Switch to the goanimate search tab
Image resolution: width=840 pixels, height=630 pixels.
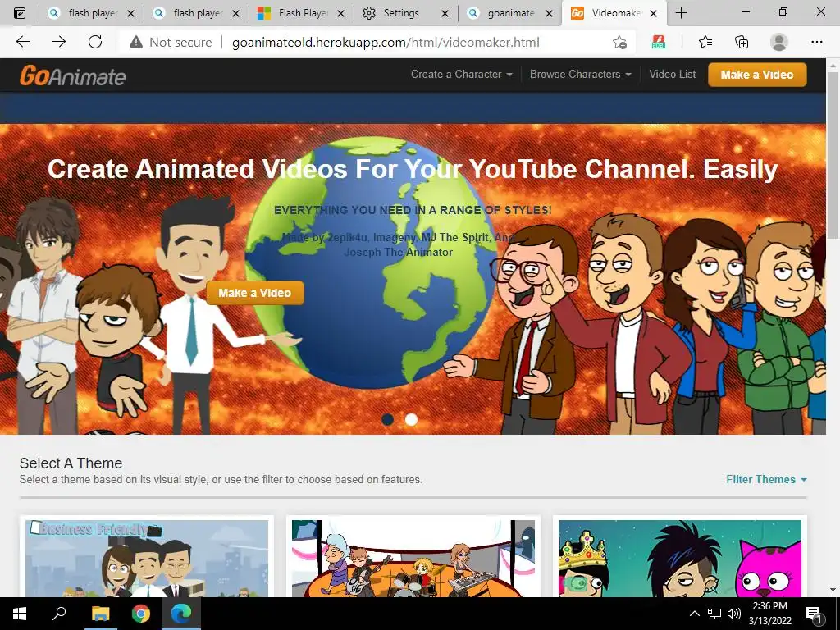coord(510,13)
